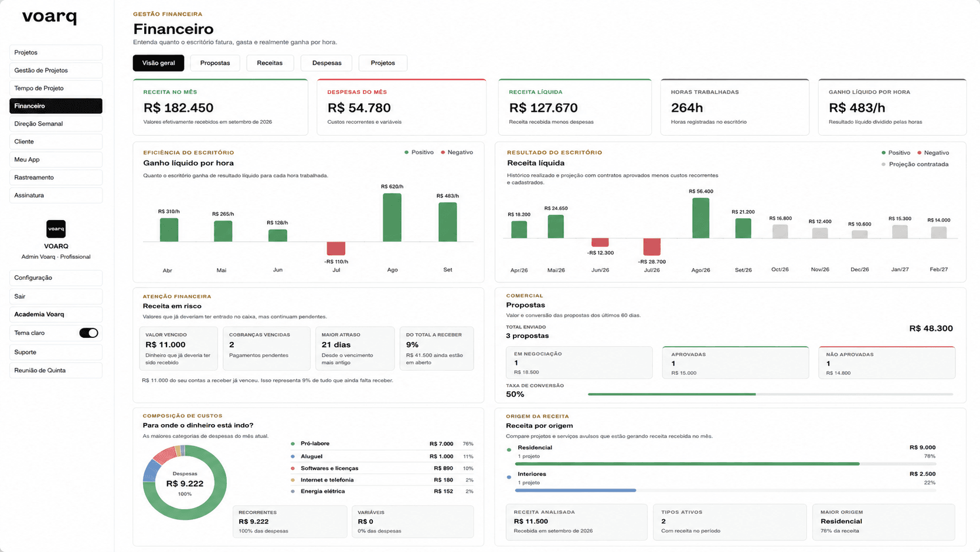
Task: Click the Aprovadas proposals card
Action: pos(736,363)
